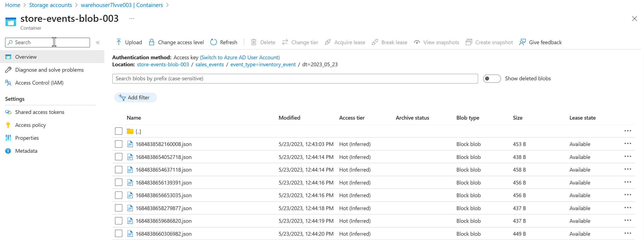
Task: Click the Change tier arrows icon
Action: (285, 42)
